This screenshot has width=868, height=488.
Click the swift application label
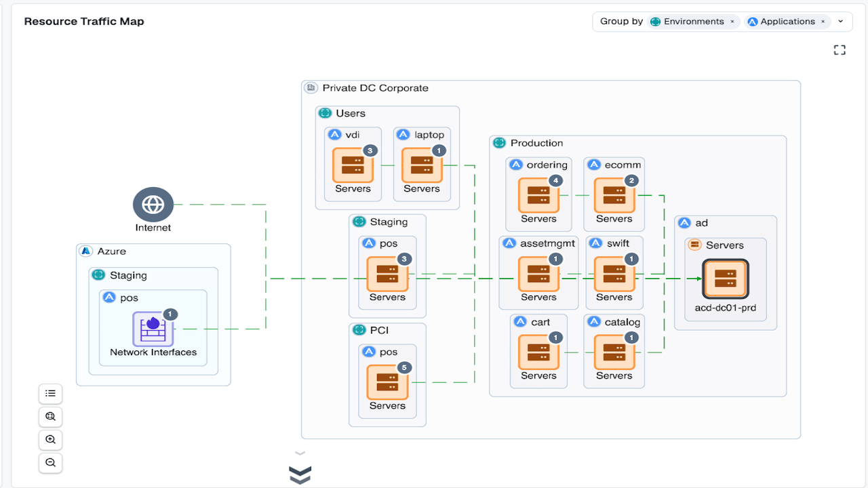point(618,243)
